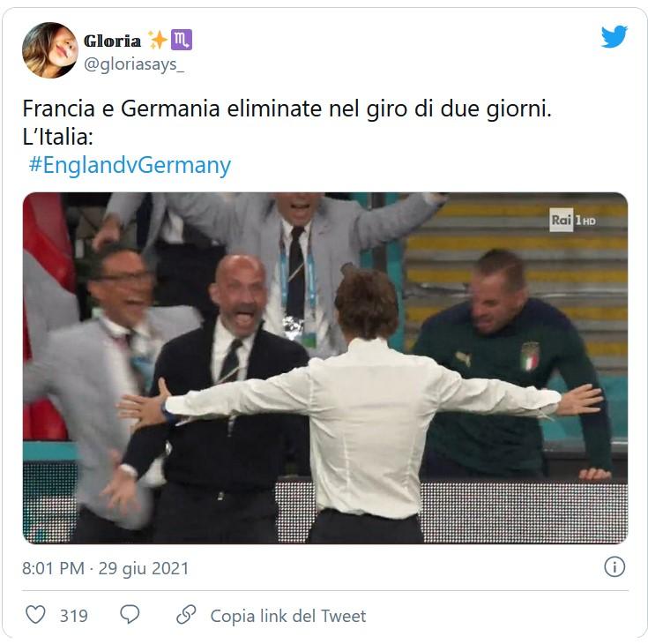This screenshot has width=648, height=644.
Task: Open tweet info circle icon
Action: coord(614,567)
